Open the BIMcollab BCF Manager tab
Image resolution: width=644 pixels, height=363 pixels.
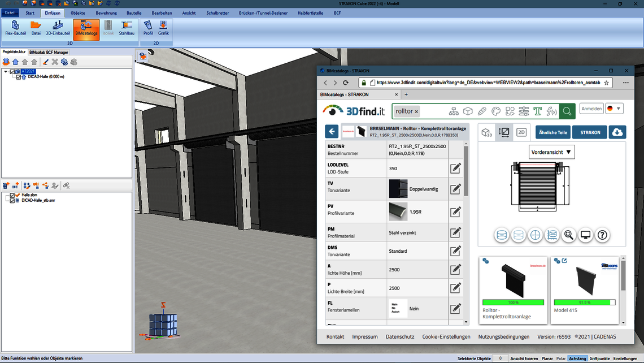click(49, 52)
